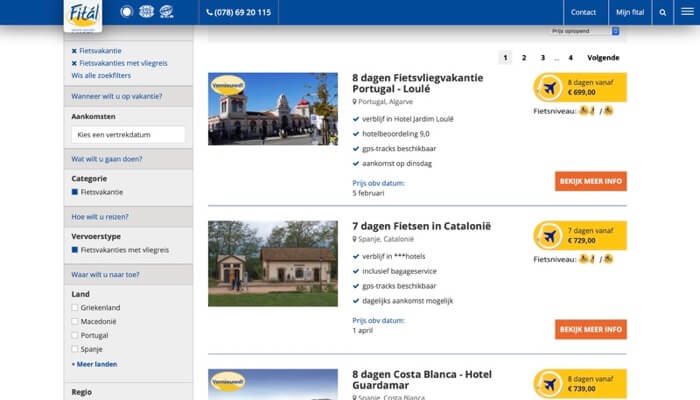700x400 pixels.
Task: Click the Fietsniveau cyclist icons for Catalonië trip
Action: [x=596, y=259]
